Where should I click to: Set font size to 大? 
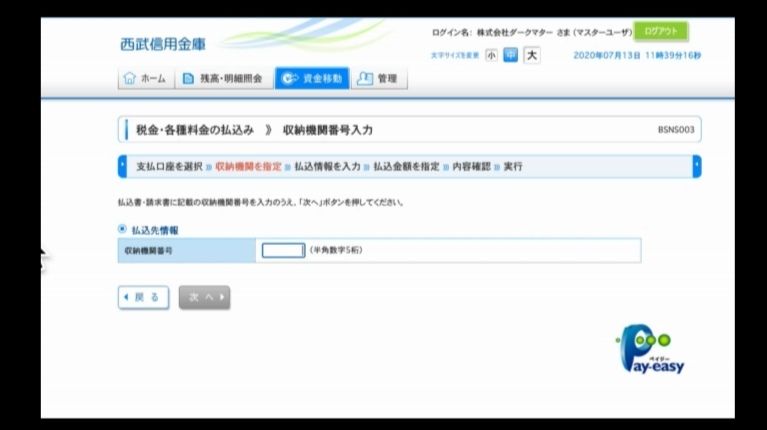coord(532,55)
